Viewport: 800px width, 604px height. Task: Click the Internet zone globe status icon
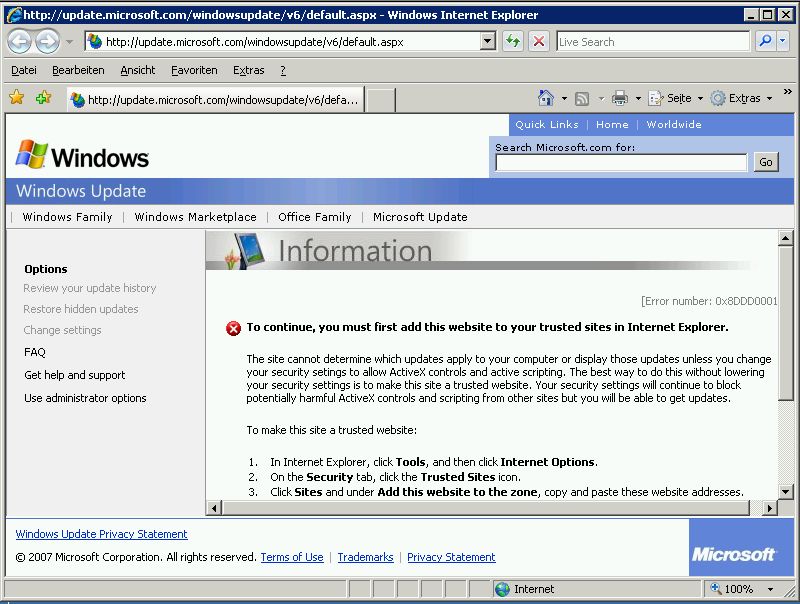pyautogui.click(x=503, y=589)
